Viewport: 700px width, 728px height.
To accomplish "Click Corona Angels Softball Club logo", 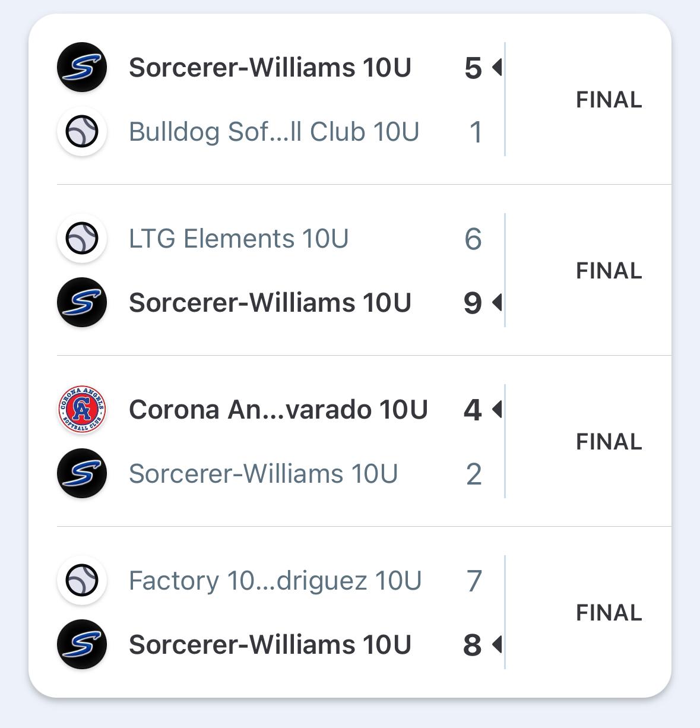I will tap(82, 409).
